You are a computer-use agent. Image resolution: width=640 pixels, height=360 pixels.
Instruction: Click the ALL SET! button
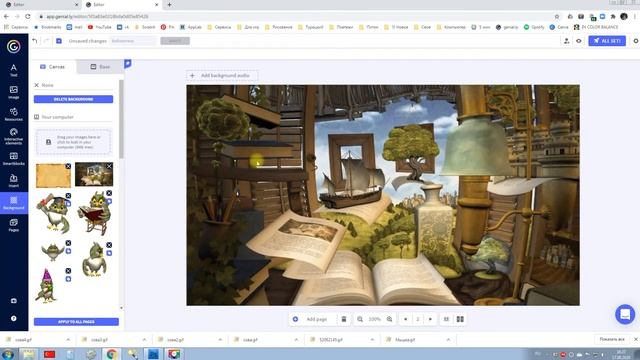pos(607,41)
